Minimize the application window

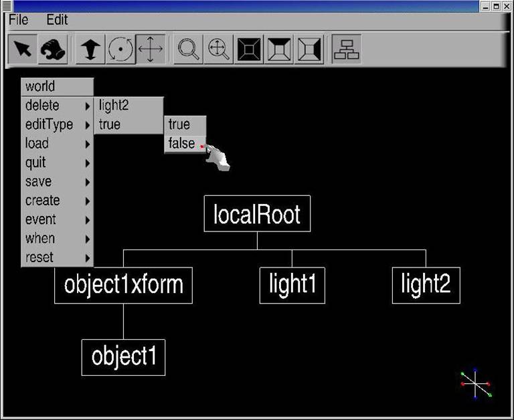tap(486, 6)
